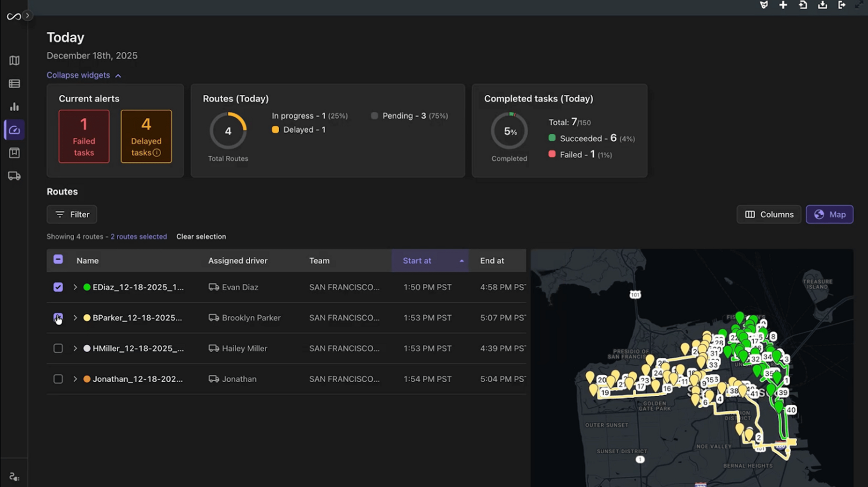Toggle fullscreen with the expand arrows icon
This screenshot has width=868, height=487.
(860, 5)
